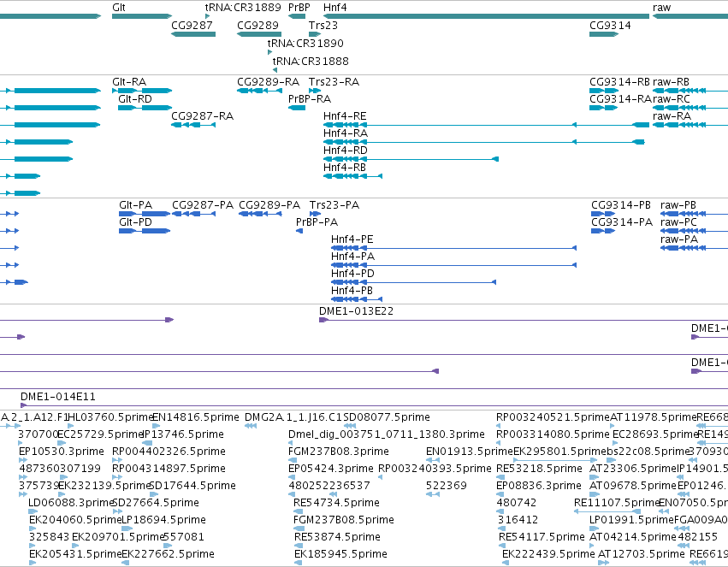Click the PrBP gene glyph
The width and height of the screenshot is (728, 567).
click(x=297, y=16)
